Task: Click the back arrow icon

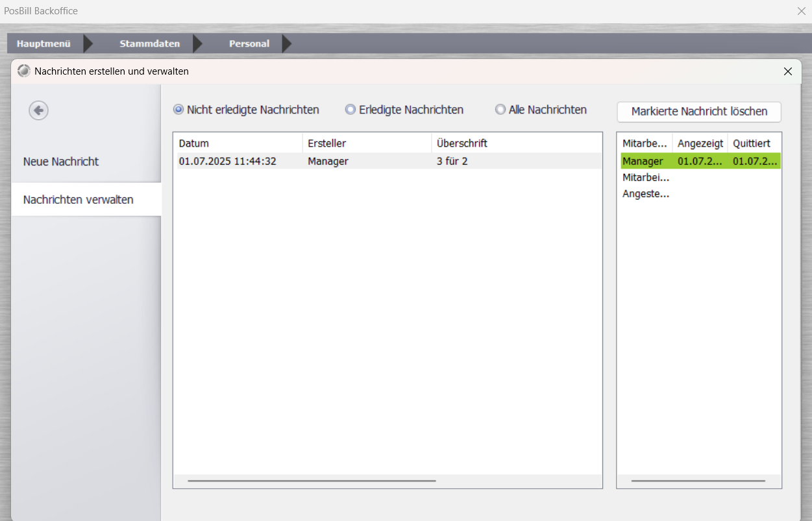Action: tap(39, 111)
